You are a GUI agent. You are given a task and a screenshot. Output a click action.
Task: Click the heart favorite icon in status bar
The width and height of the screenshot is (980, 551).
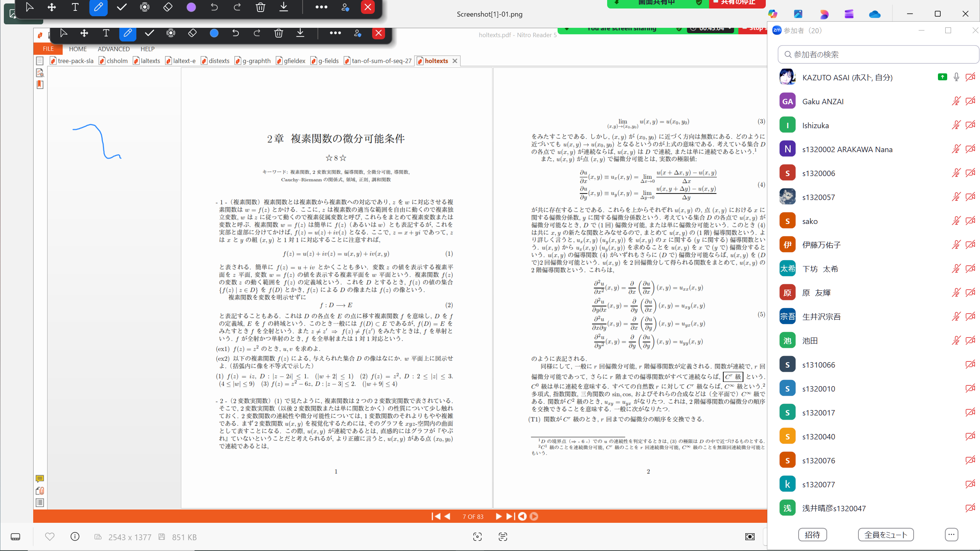[x=50, y=537]
